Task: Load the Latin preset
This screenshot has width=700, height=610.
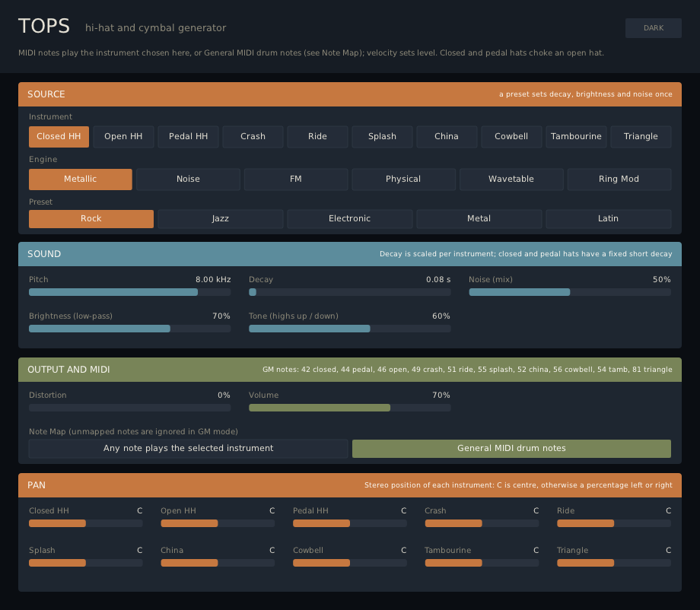Action: 608,218
